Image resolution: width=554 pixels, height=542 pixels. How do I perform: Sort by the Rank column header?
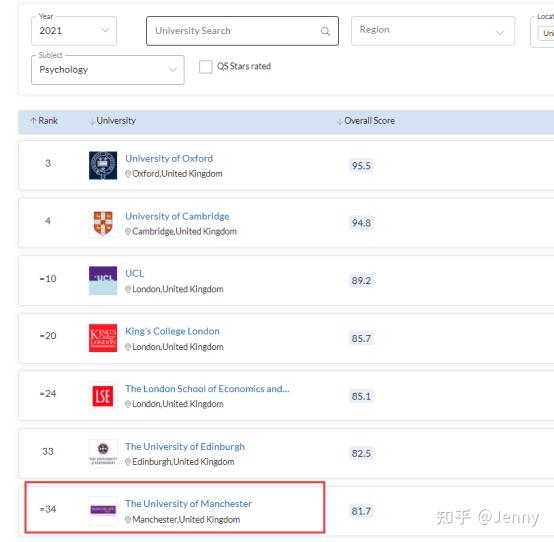point(44,121)
